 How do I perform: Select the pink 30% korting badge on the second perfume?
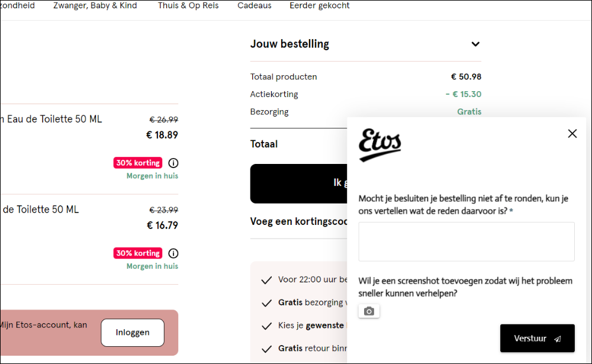137,253
